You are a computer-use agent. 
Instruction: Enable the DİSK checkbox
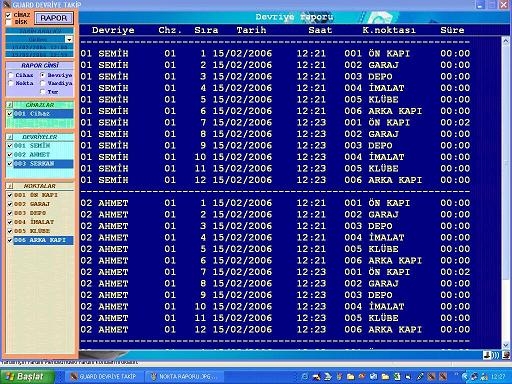click(x=9, y=22)
